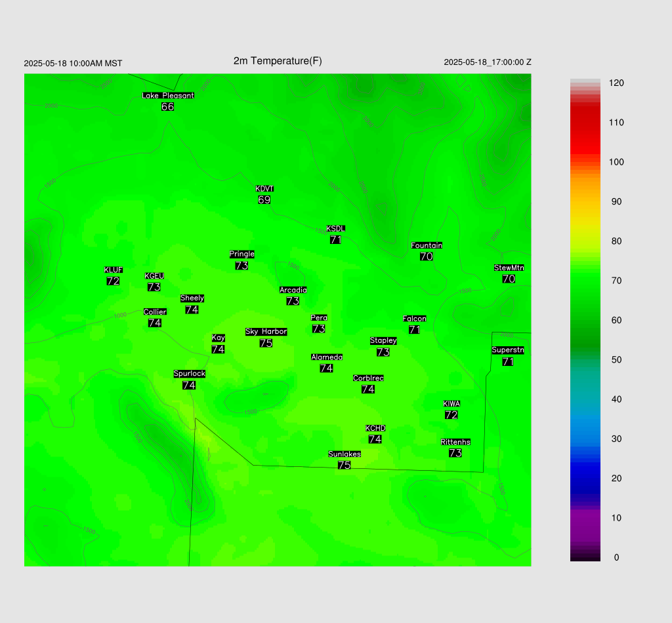Click the Lake Pleasant station label
The height and width of the screenshot is (623, 672).
click(x=168, y=96)
